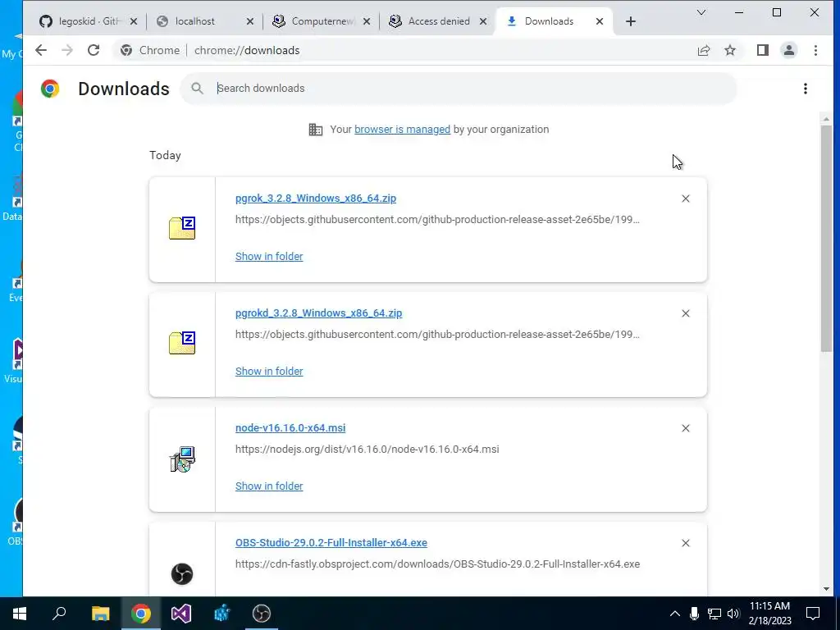Open the Downloads page more actions menu

tap(806, 89)
